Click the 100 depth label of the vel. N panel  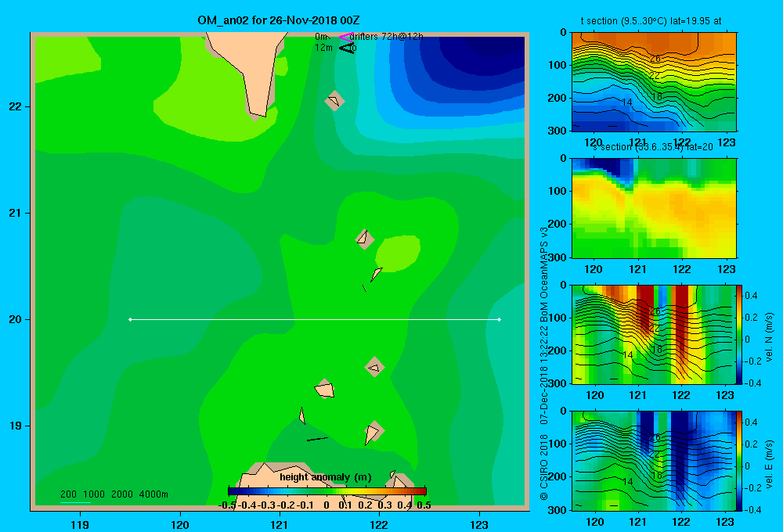pyautogui.click(x=557, y=318)
